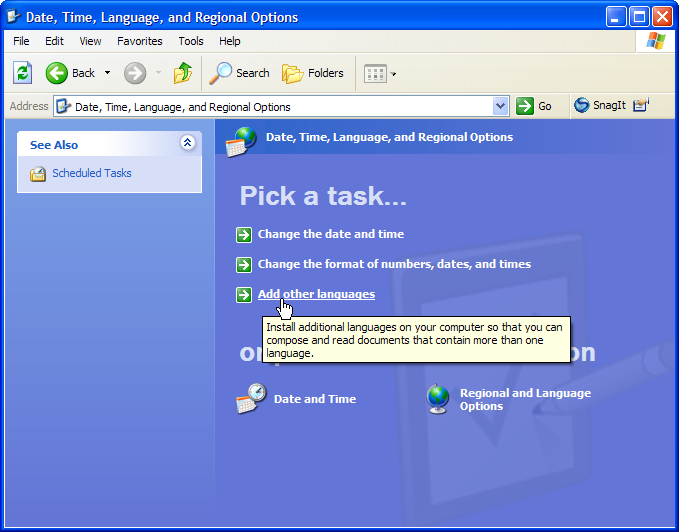Click the Up folder icon
The image size is (679, 532).
(x=182, y=73)
